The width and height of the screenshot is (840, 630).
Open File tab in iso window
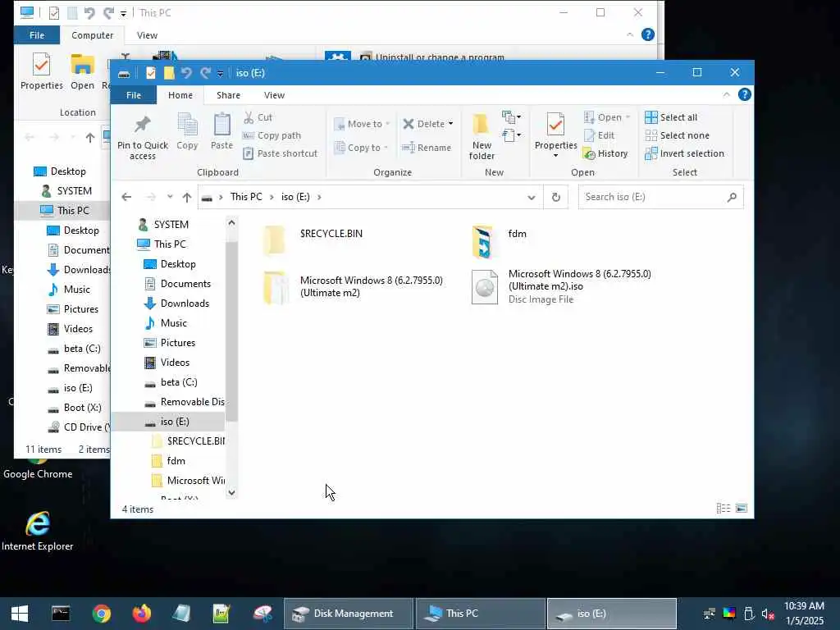[134, 95]
